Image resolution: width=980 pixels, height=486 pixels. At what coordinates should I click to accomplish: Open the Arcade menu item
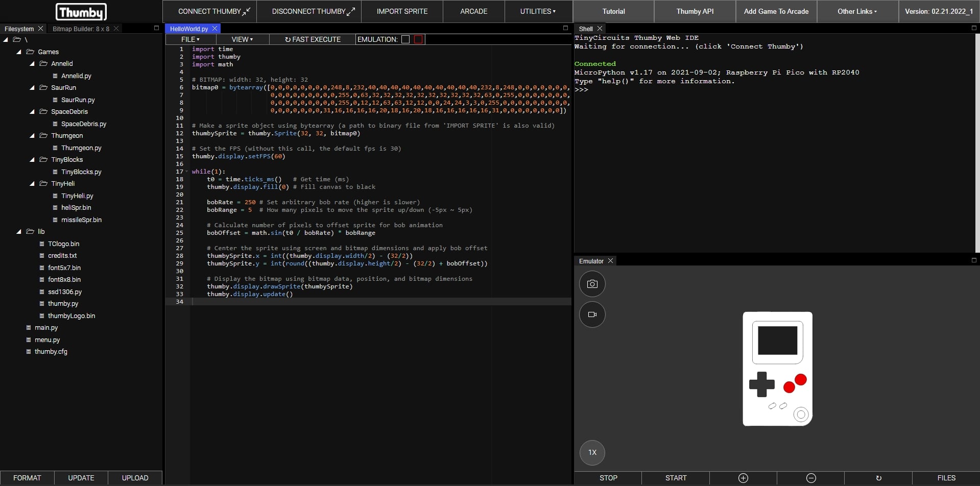pos(473,11)
